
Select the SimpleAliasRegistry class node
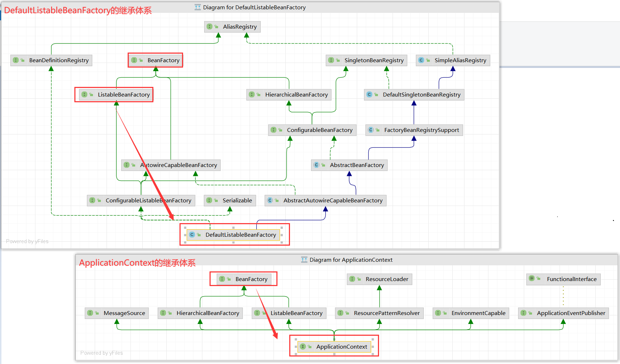pos(453,60)
